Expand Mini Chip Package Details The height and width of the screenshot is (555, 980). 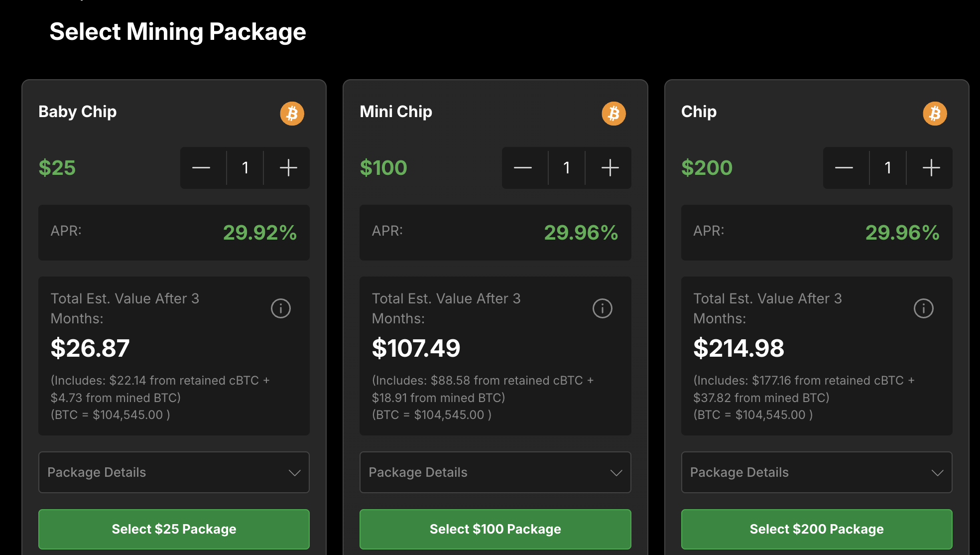tap(495, 472)
